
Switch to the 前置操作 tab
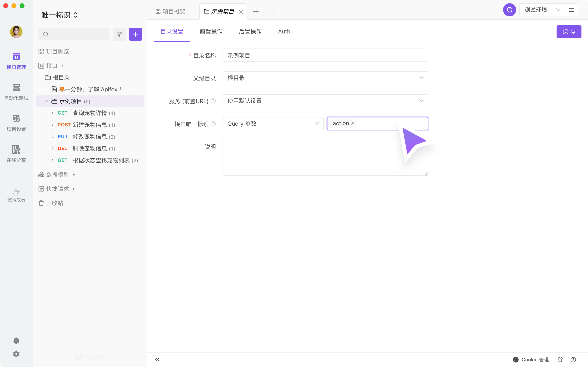pos(211,32)
